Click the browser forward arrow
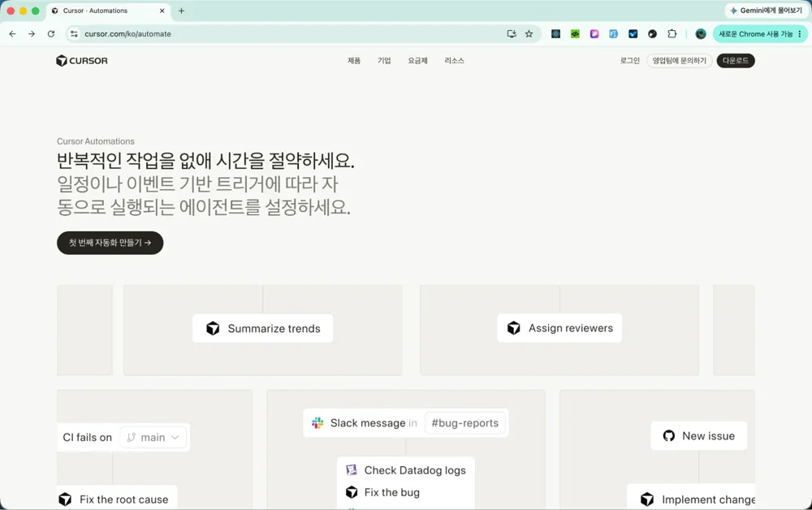Screen dimensions: 812x510 click(32, 33)
